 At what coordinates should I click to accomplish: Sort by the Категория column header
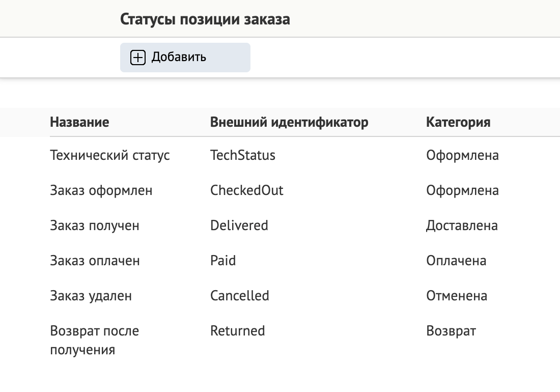458,122
